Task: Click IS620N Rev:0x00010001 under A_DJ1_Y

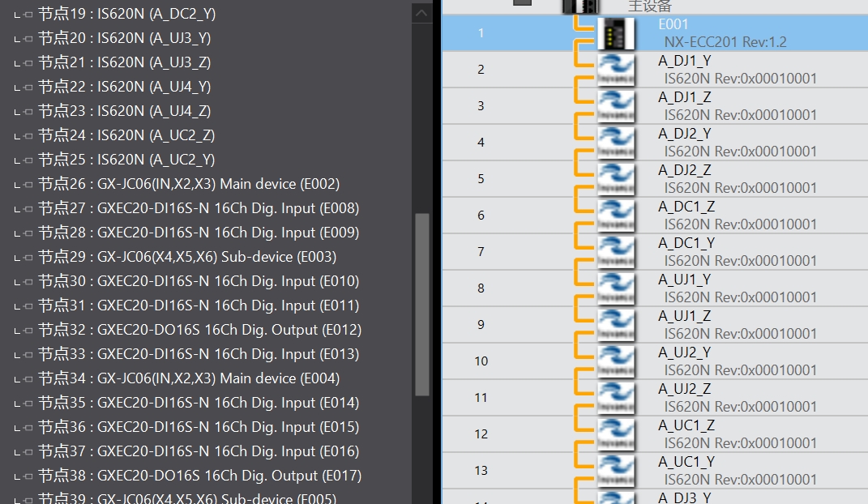Action: point(740,79)
